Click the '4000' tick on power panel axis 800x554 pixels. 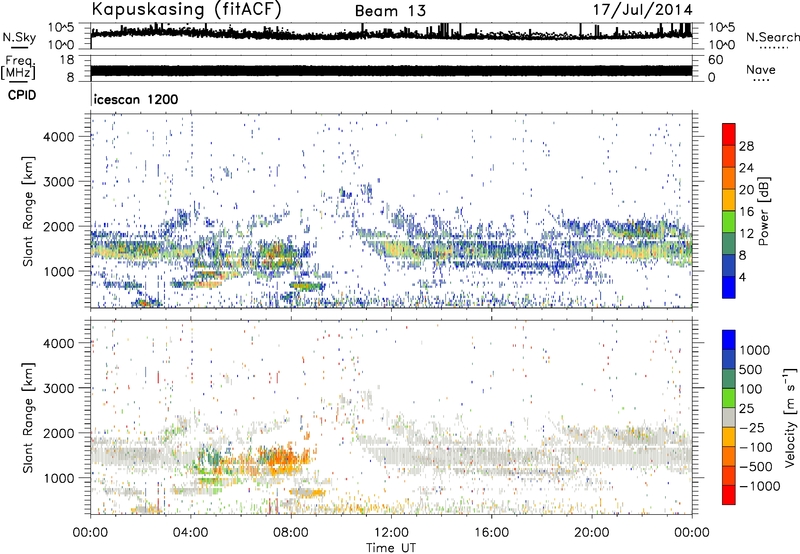pos(59,137)
